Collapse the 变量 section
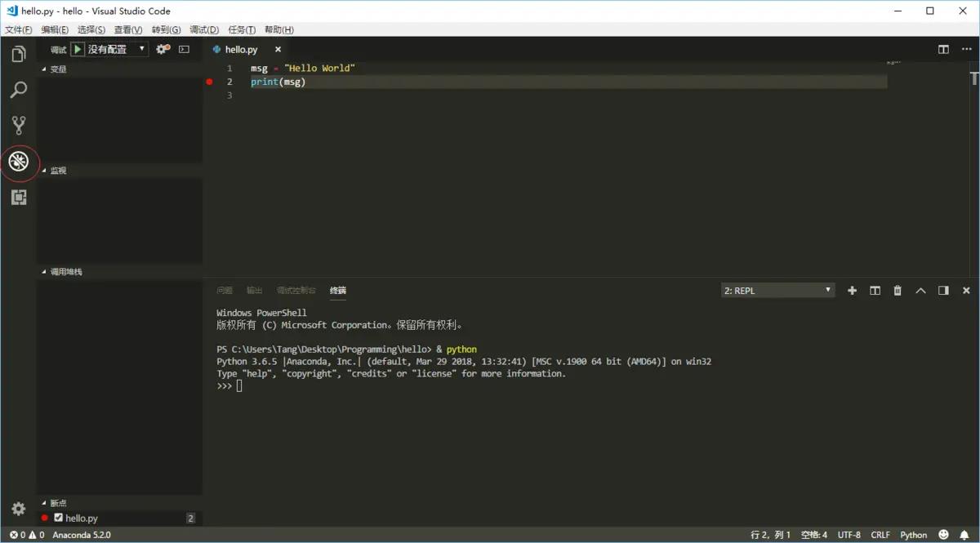The height and width of the screenshot is (543, 980). [x=58, y=69]
